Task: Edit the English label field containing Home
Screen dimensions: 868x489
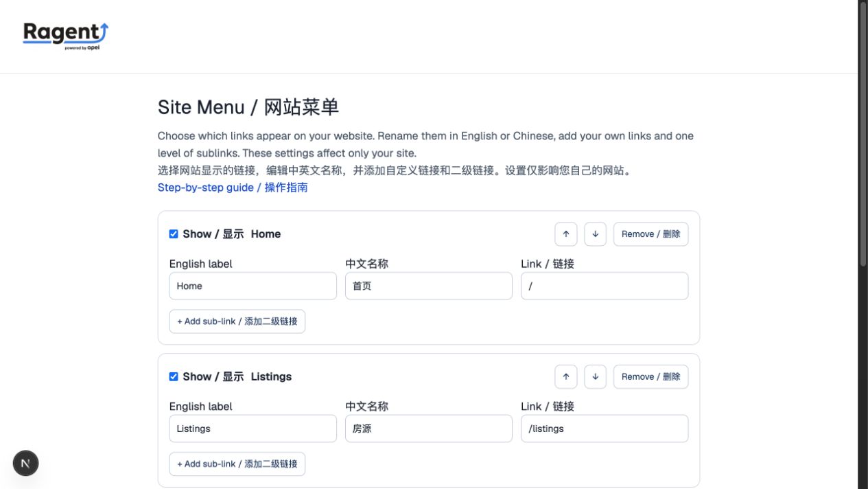Action: (253, 286)
